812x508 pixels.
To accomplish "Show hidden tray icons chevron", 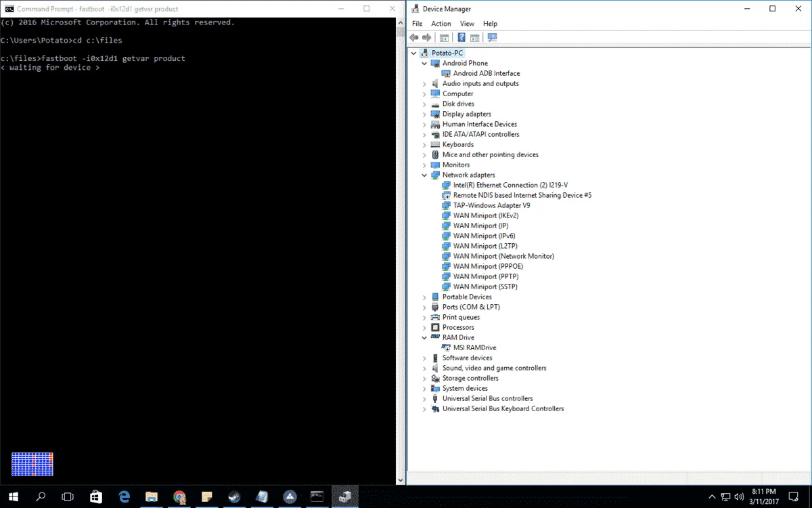I will tap(712, 496).
